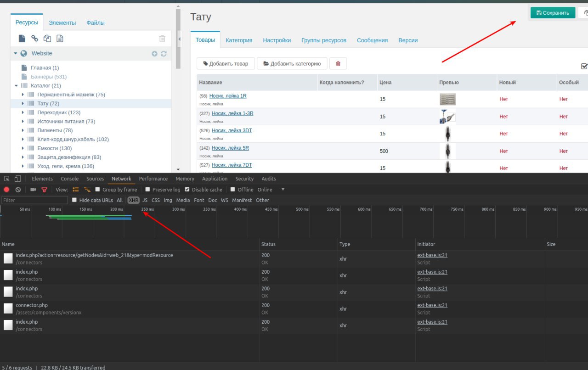Toggle the red filter funnel icon in DevTools
The width and height of the screenshot is (588, 370).
pyautogui.click(x=45, y=190)
